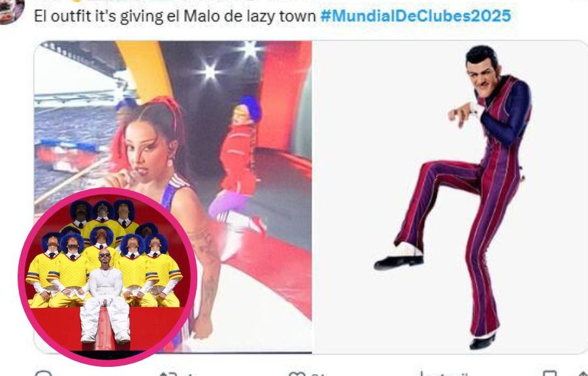Click the share upload icon
This screenshot has width=588, height=376.
click(x=584, y=373)
